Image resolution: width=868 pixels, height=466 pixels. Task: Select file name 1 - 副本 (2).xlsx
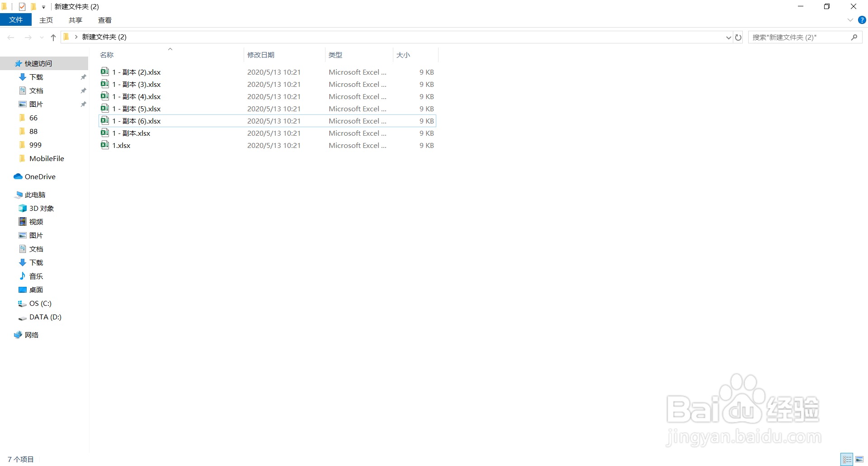pos(137,72)
